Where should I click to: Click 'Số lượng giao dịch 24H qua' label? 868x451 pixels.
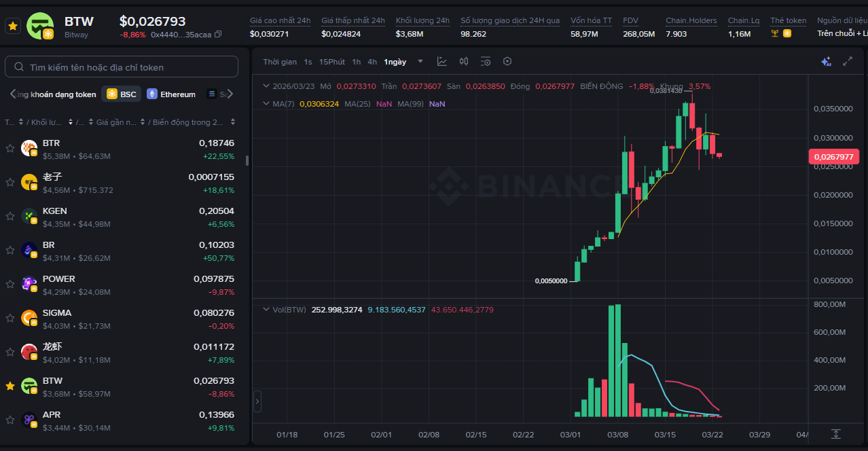click(510, 21)
